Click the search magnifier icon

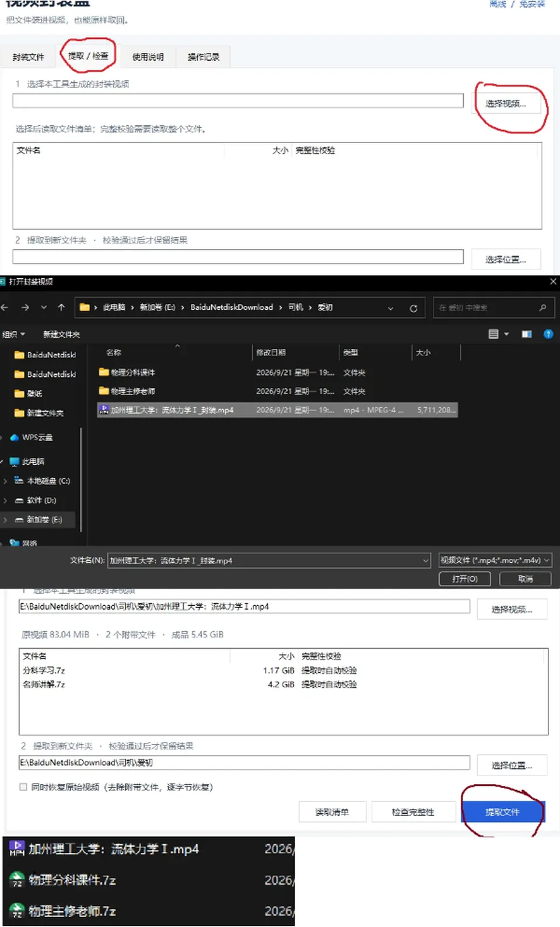point(542,307)
